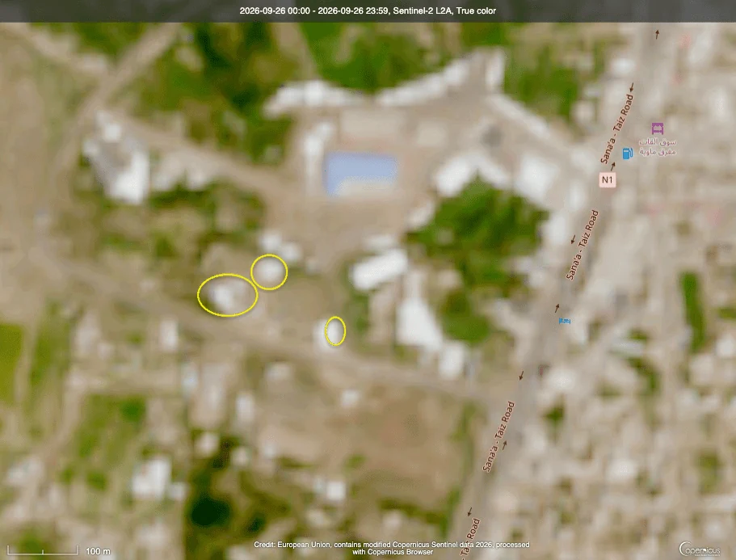The image size is (736, 560).
Task: Open the Copernicus logo
Action: coord(700,549)
